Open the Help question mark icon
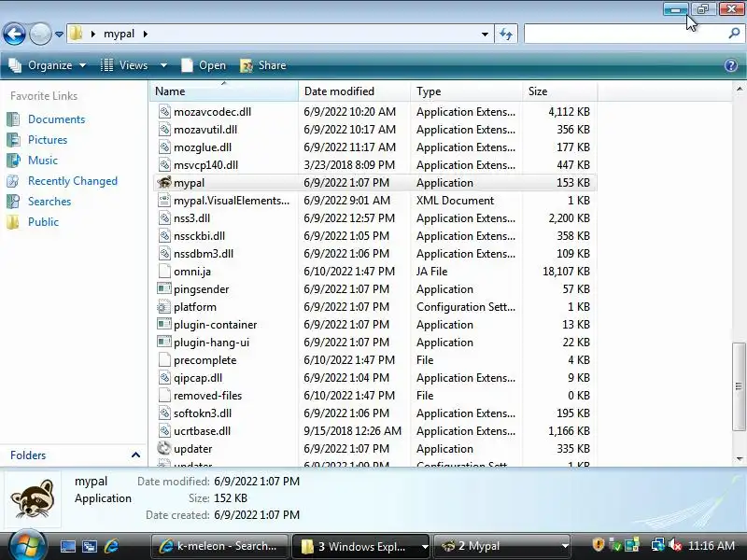 point(731,65)
